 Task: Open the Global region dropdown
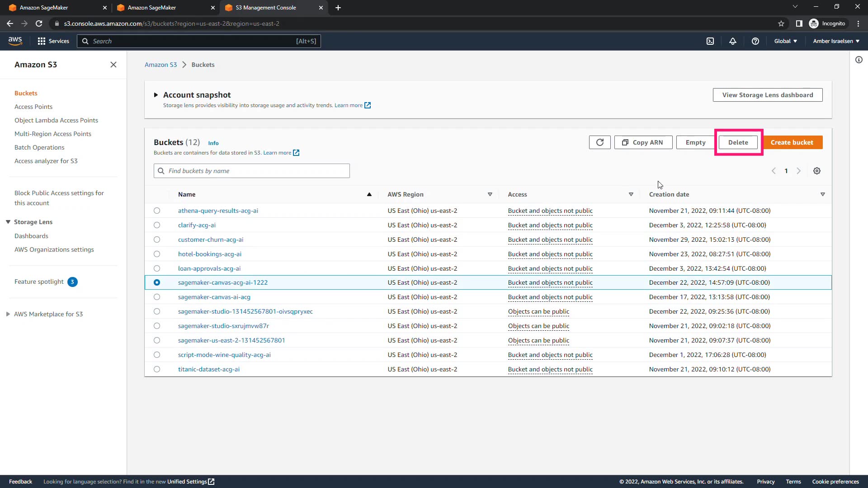point(785,41)
